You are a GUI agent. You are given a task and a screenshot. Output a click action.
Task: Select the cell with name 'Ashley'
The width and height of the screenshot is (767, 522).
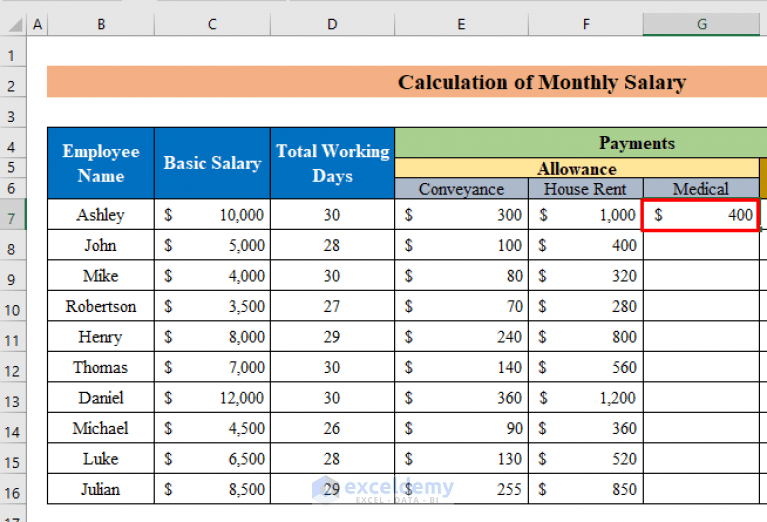(x=101, y=214)
